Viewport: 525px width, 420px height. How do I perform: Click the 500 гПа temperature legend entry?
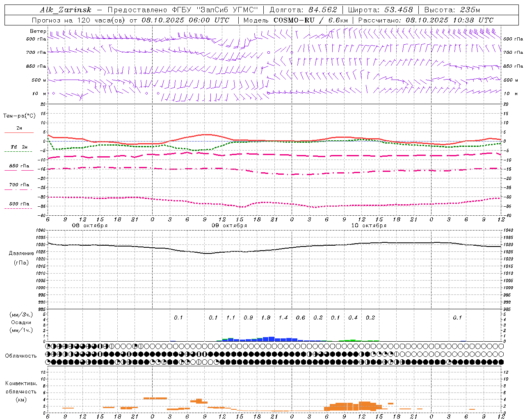pos(19,204)
